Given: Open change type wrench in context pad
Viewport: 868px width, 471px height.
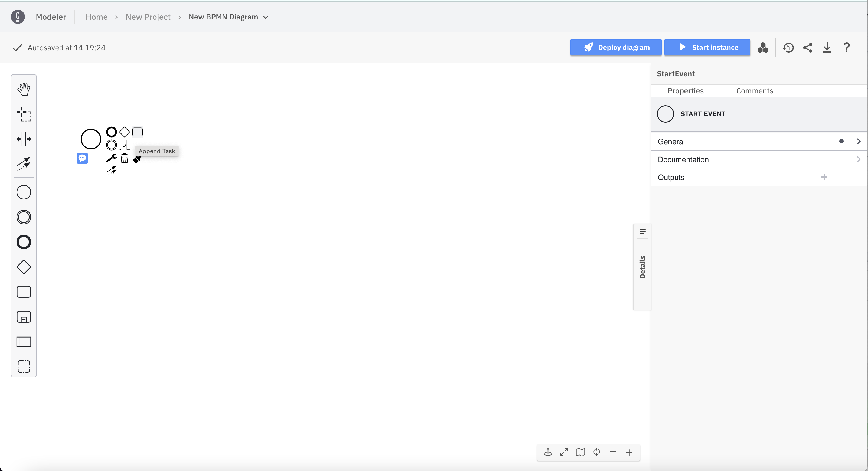Looking at the screenshot, I should pyautogui.click(x=112, y=158).
